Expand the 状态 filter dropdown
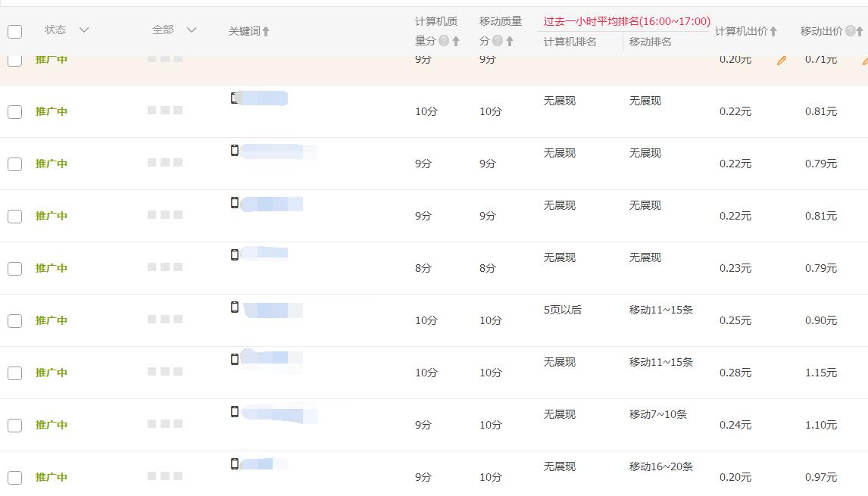868x496 pixels. [84, 30]
